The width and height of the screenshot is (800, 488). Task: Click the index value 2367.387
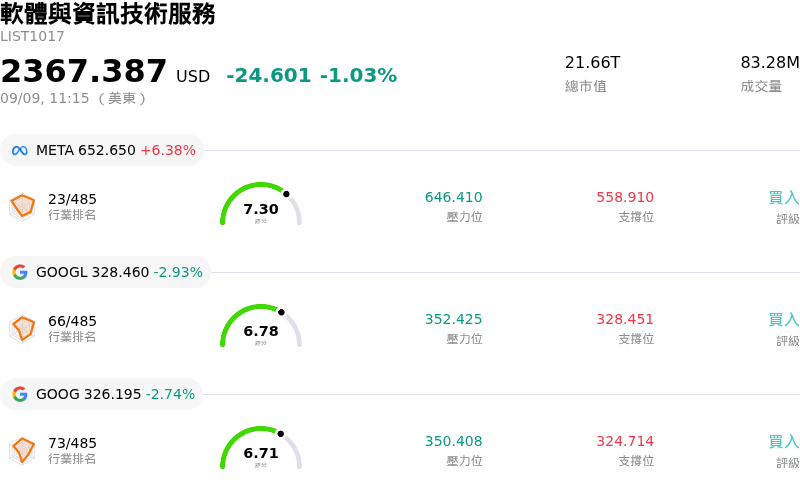coord(84,71)
